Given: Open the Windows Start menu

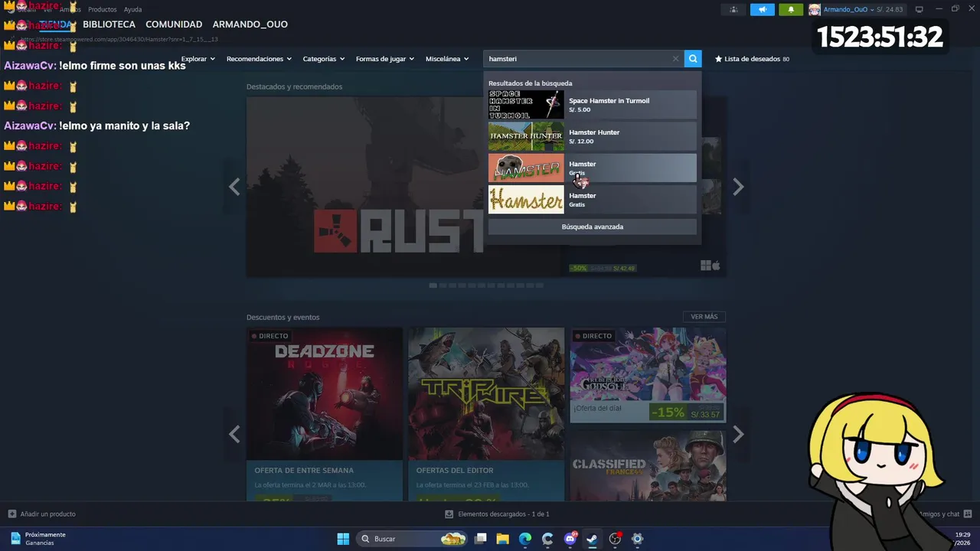Looking at the screenshot, I should point(343,539).
